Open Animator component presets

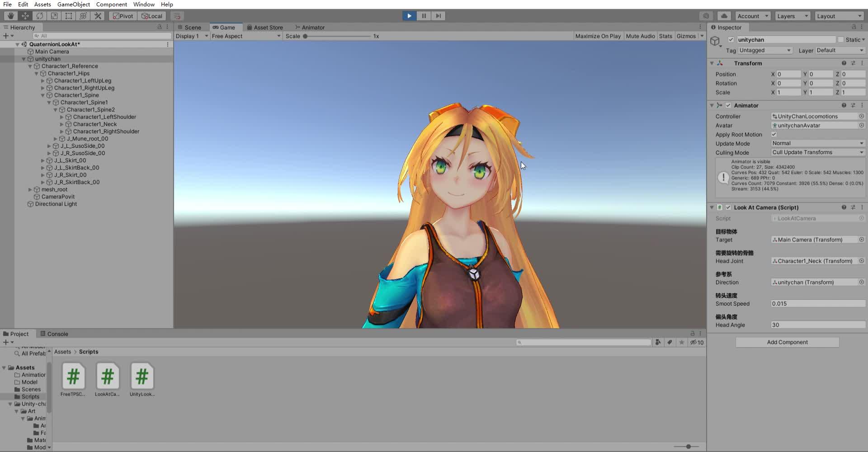tap(853, 105)
